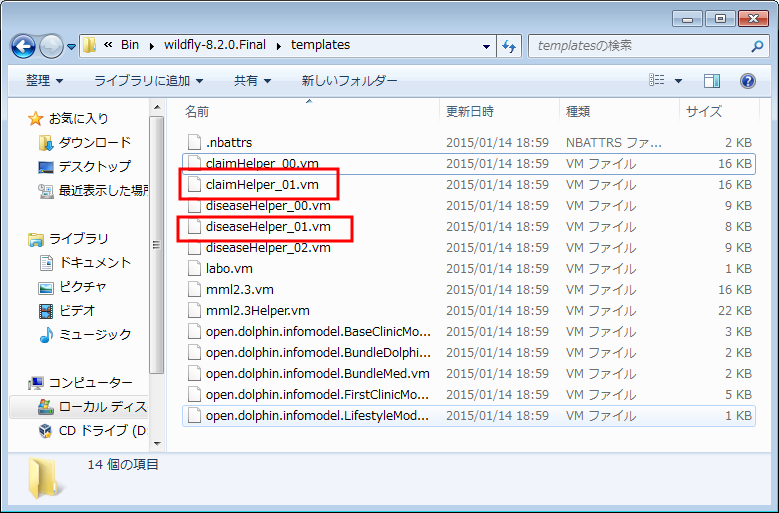Image resolution: width=779 pixels, height=513 pixels.
Task: Click the magnifier search icon
Action: click(757, 46)
